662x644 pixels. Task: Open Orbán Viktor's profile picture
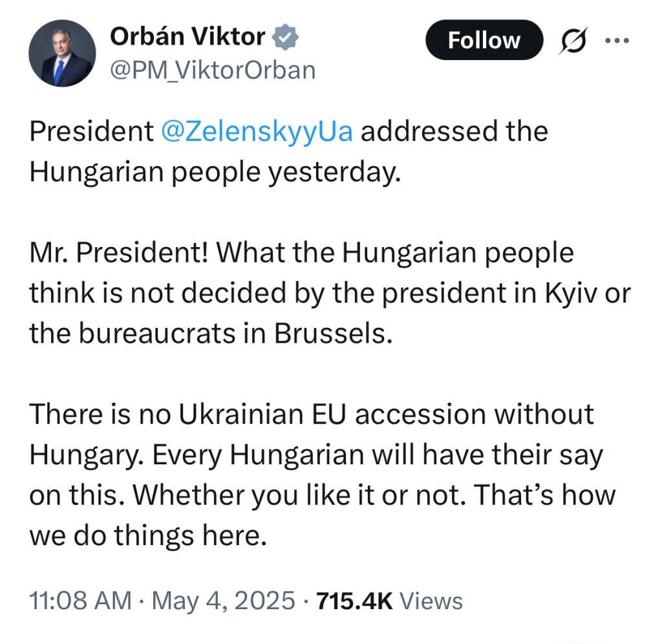click(x=62, y=53)
